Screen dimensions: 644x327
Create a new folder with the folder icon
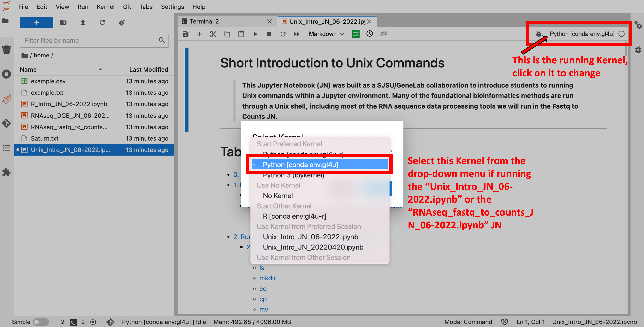coord(63,23)
